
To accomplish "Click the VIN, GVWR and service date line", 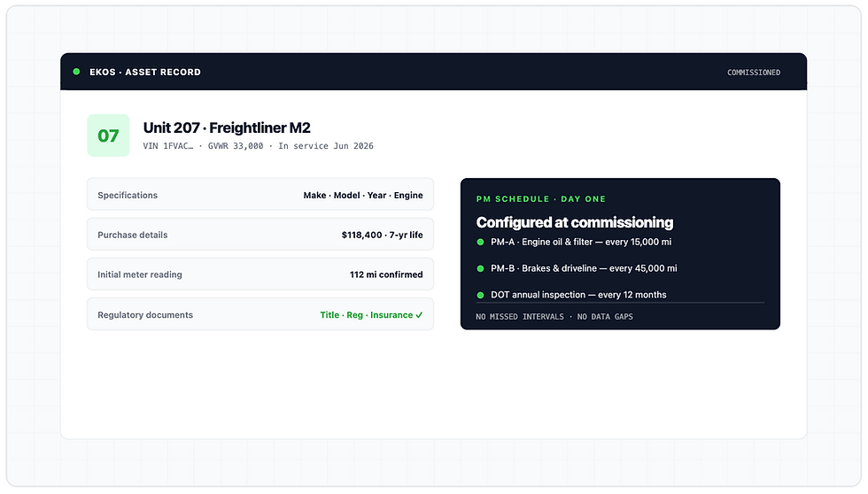I will click(258, 146).
